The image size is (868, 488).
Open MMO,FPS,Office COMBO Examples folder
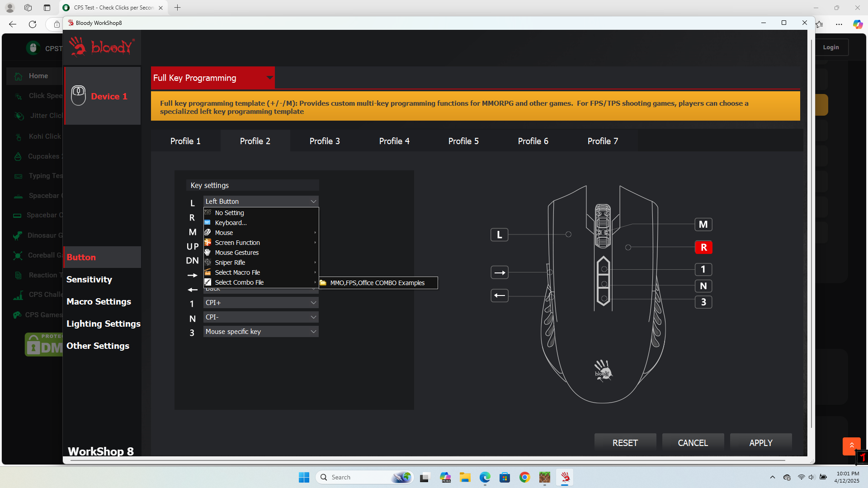click(x=378, y=283)
